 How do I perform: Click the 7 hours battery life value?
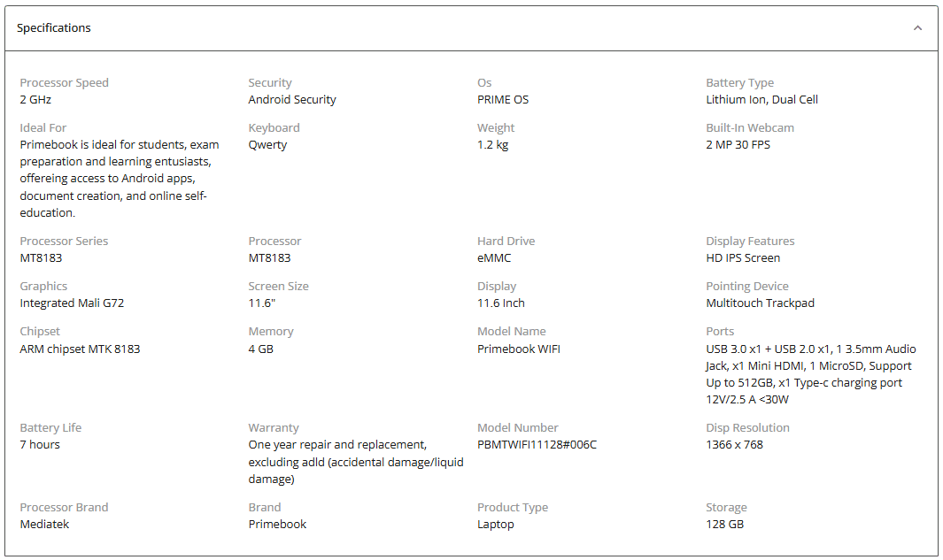pyautogui.click(x=40, y=445)
